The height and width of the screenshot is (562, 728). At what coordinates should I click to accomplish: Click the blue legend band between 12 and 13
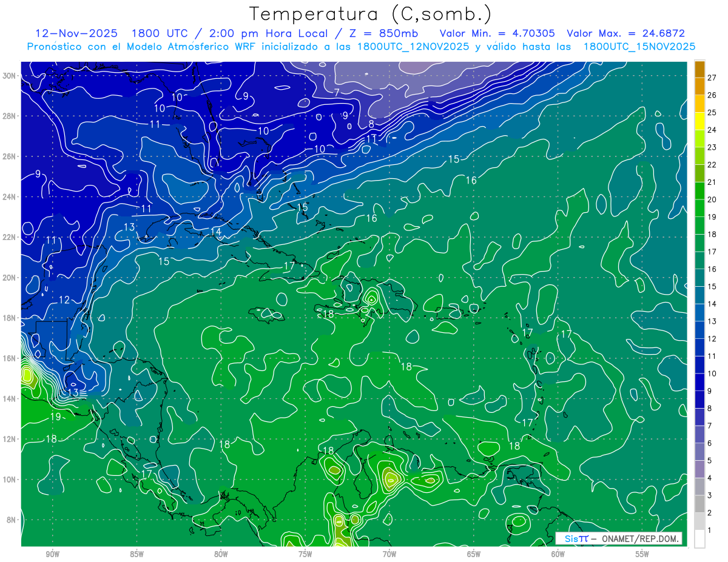click(x=699, y=329)
